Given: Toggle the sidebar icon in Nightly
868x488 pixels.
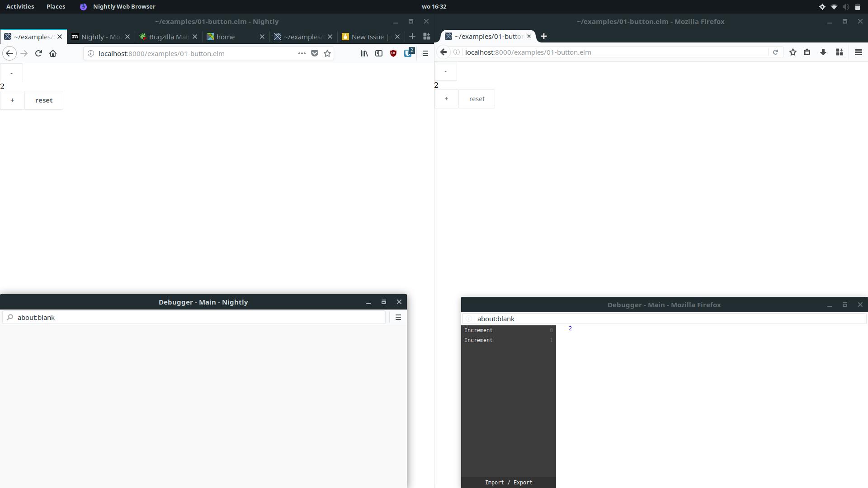Looking at the screenshot, I should (379, 53).
